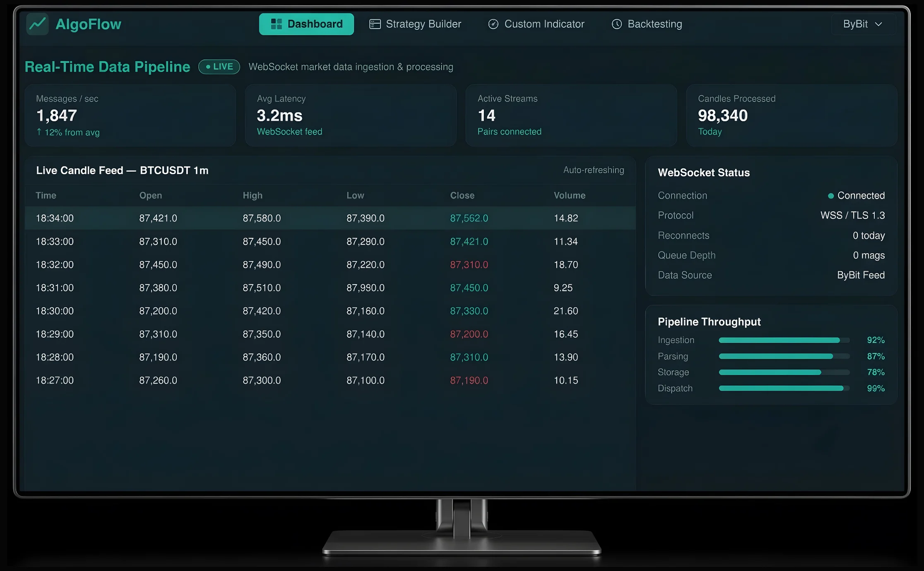
Task: Click the AlgoFlow logo icon
Action: click(x=37, y=24)
